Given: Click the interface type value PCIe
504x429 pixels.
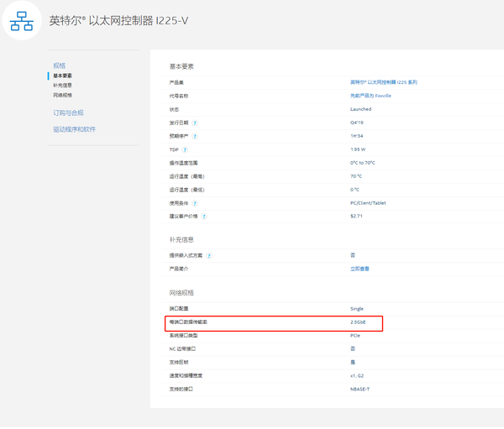Looking at the screenshot, I should click(x=355, y=336).
